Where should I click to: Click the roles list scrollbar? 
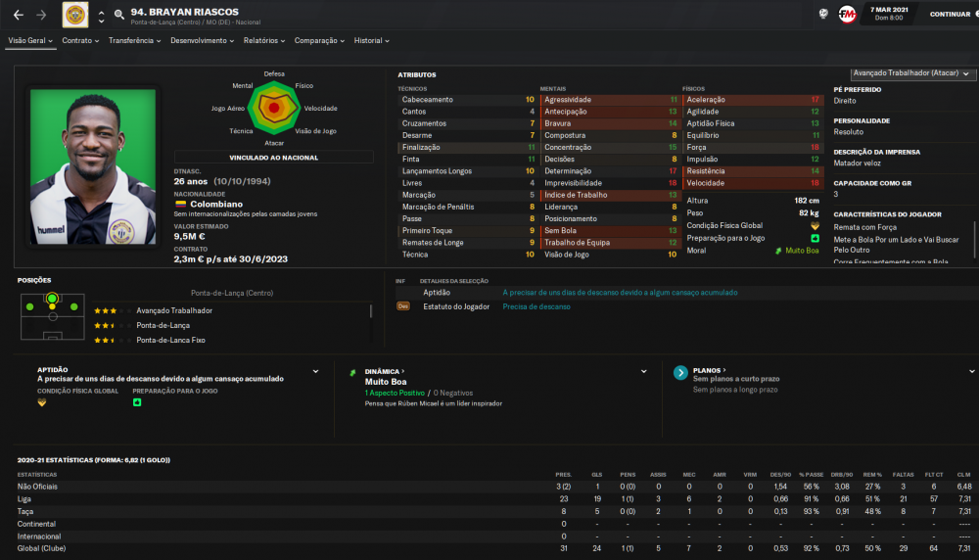point(371,311)
